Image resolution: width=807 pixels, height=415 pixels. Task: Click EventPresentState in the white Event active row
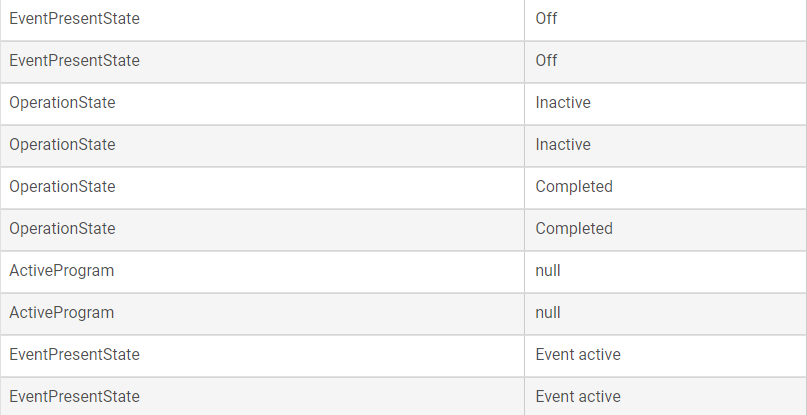(74, 355)
